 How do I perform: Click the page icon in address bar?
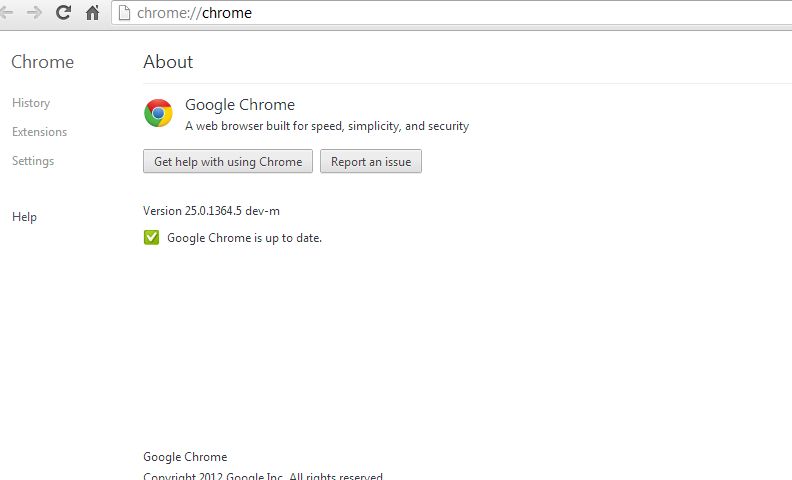[x=124, y=13]
